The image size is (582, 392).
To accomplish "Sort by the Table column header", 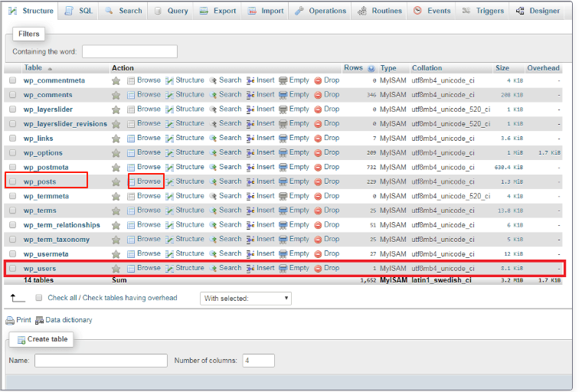I will click(x=33, y=68).
